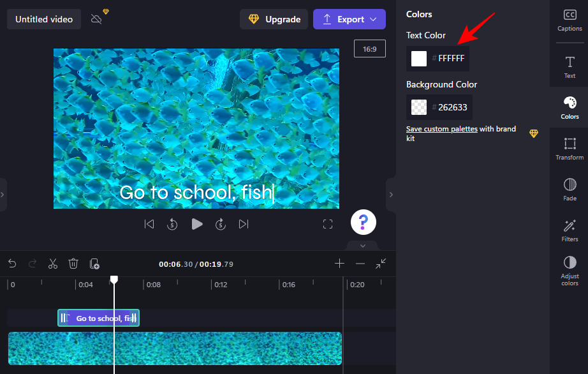Click the white Text Color swatch
Viewport: 588px width, 374px height.
tap(419, 59)
